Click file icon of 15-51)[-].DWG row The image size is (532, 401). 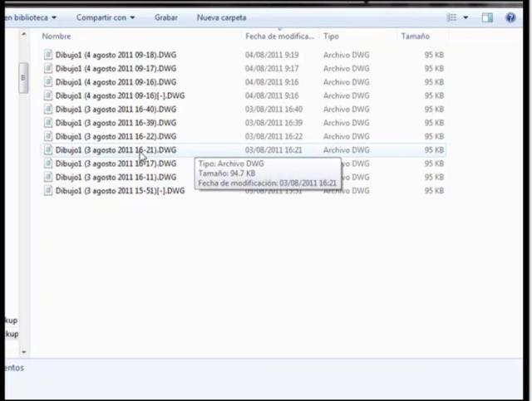click(48, 190)
